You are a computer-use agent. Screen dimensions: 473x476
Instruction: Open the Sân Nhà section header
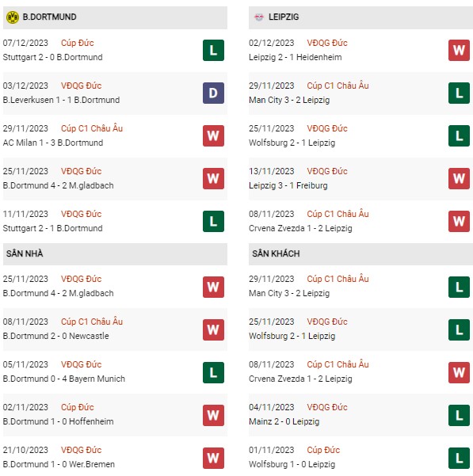point(115,254)
